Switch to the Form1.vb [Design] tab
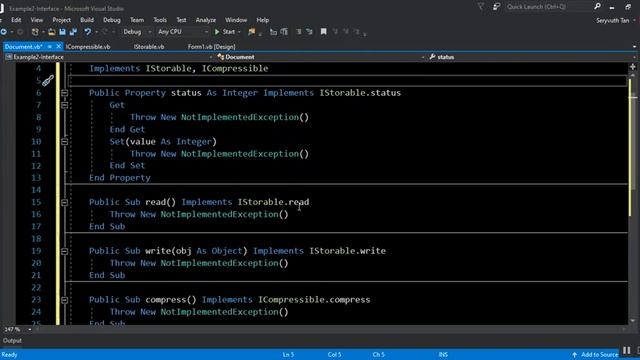Image resolution: width=640 pixels, height=360 pixels. pyautogui.click(x=211, y=47)
